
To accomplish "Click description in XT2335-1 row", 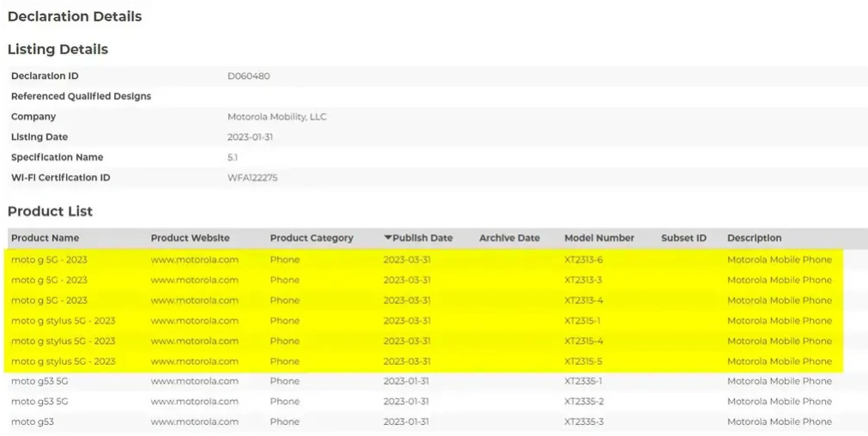I will click(x=780, y=381).
